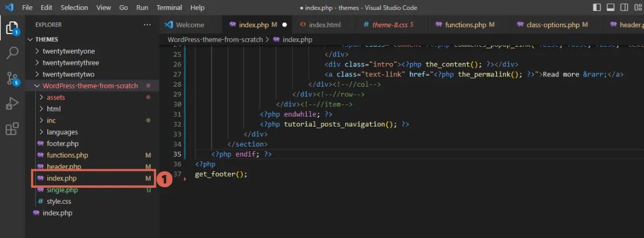Open header.php in the explorer
Viewport: 644px width, 238px height.
tap(64, 166)
